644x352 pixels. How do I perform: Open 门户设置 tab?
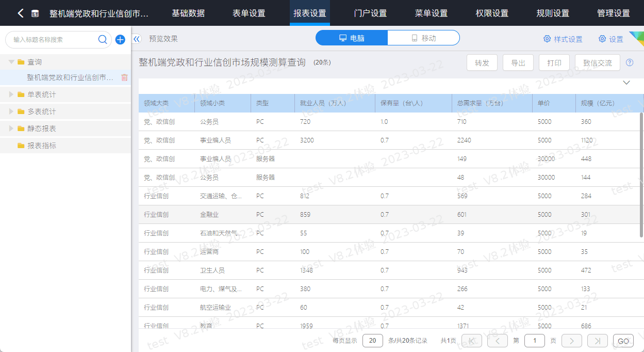click(x=371, y=13)
